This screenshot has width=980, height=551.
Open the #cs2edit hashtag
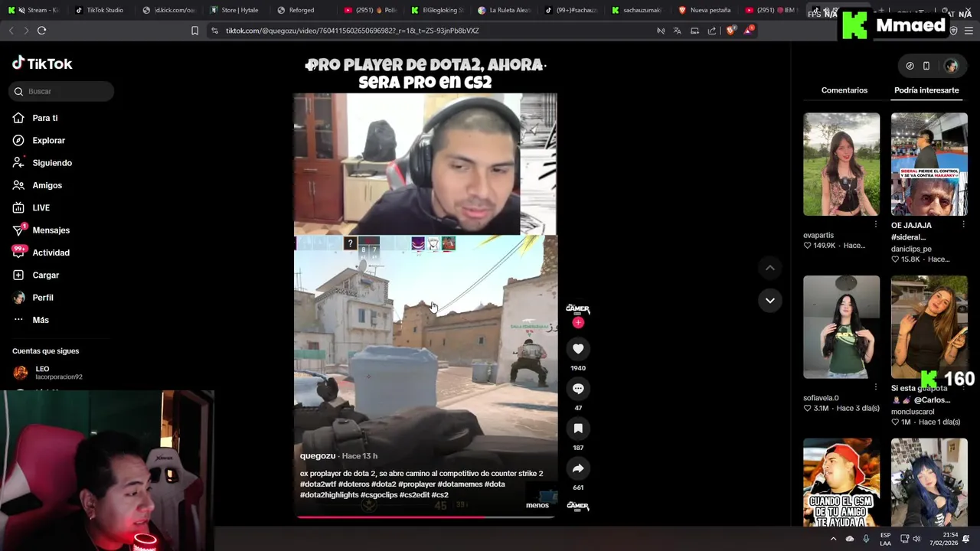tap(413, 495)
